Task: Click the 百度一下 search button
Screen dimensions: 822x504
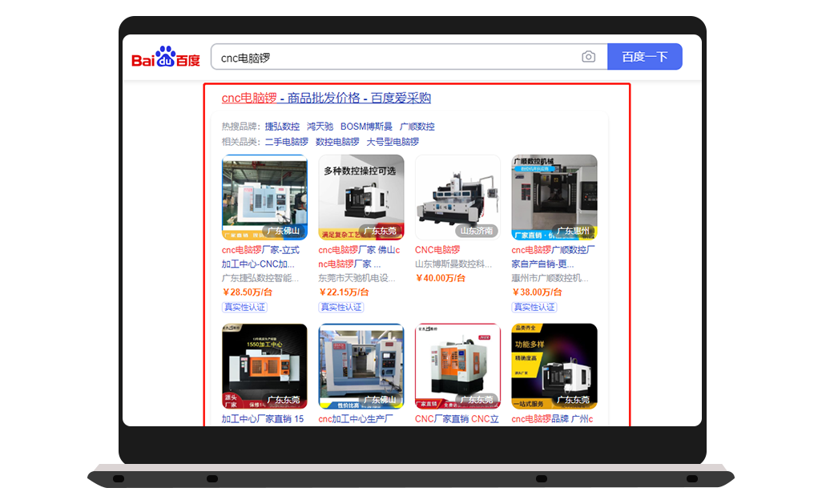Action: [x=644, y=57]
